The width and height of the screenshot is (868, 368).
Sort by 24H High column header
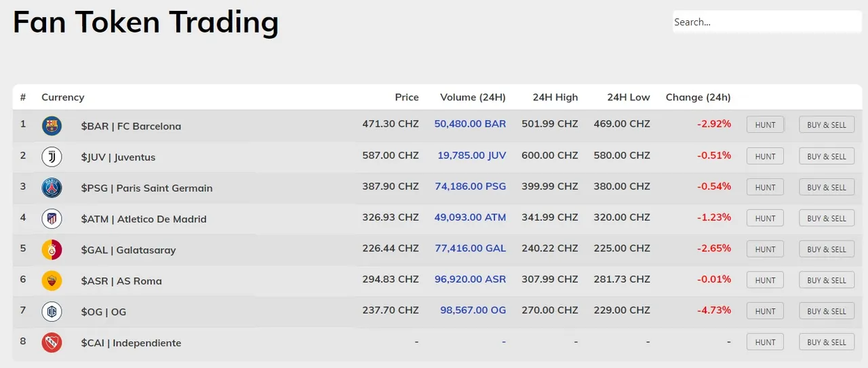click(555, 97)
